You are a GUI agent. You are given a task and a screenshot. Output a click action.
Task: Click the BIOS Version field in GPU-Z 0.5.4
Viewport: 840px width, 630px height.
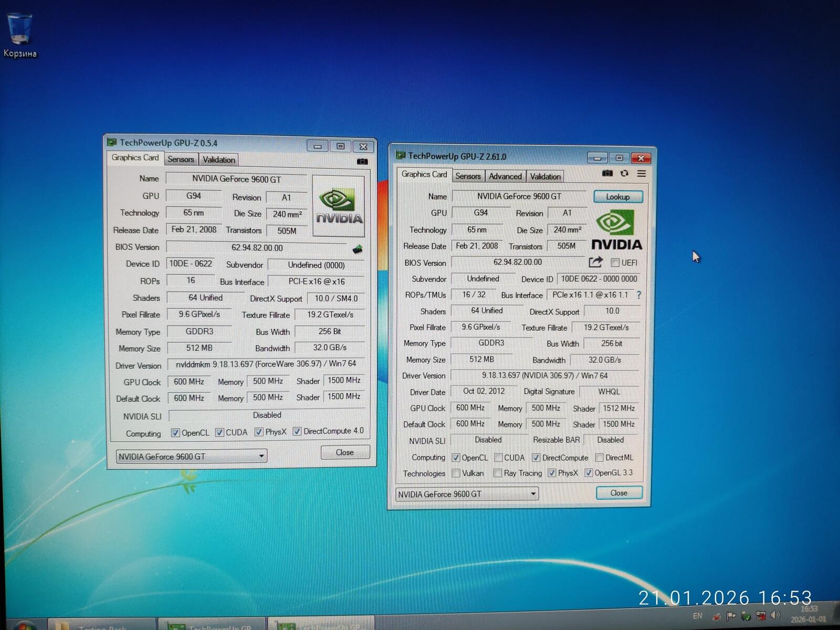(x=257, y=248)
